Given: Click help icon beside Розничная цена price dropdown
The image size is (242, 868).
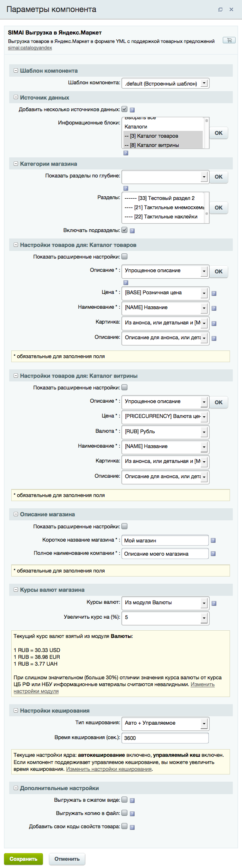Looking at the screenshot, I should tap(214, 293).
